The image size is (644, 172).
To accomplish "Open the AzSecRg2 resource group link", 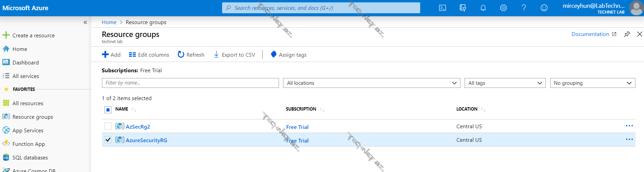I will 138,127.
